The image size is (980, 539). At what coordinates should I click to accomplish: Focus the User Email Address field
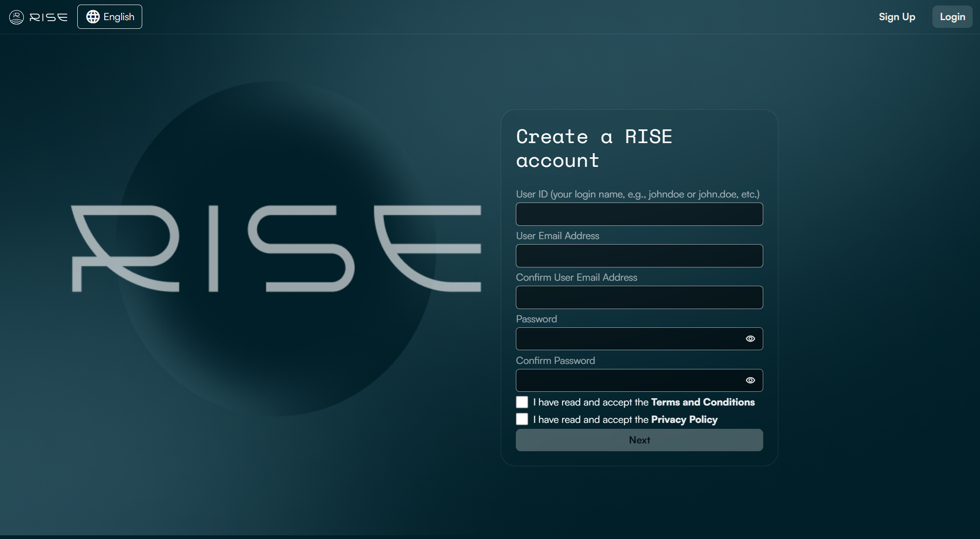pyautogui.click(x=639, y=256)
